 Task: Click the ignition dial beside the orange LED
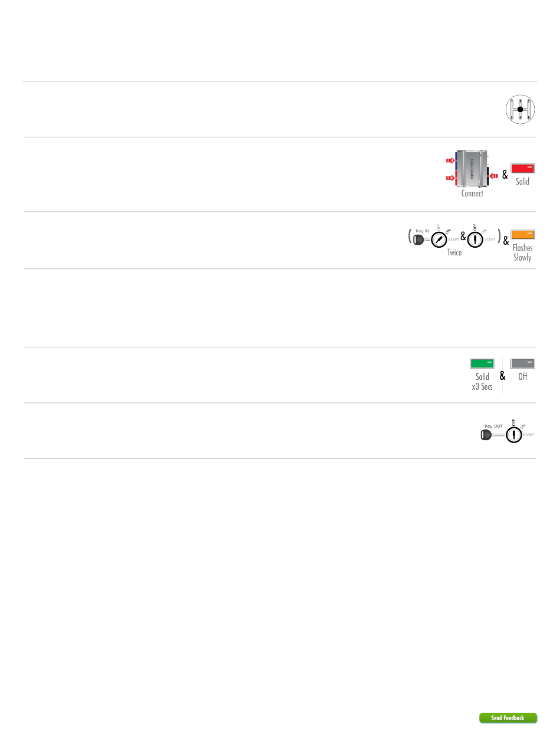pos(475,239)
